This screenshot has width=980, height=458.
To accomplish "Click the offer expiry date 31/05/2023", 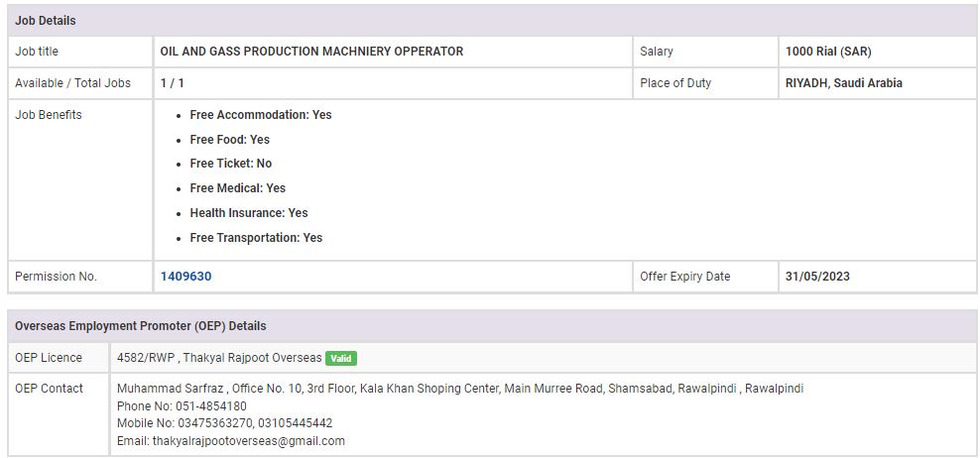I will coord(817,277).
